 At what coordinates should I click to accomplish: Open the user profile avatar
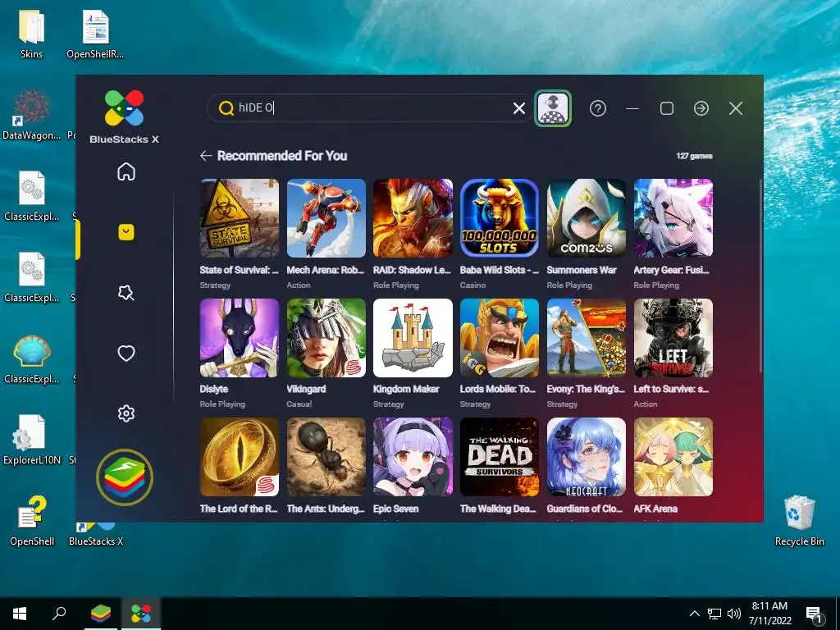click(553, 108)
